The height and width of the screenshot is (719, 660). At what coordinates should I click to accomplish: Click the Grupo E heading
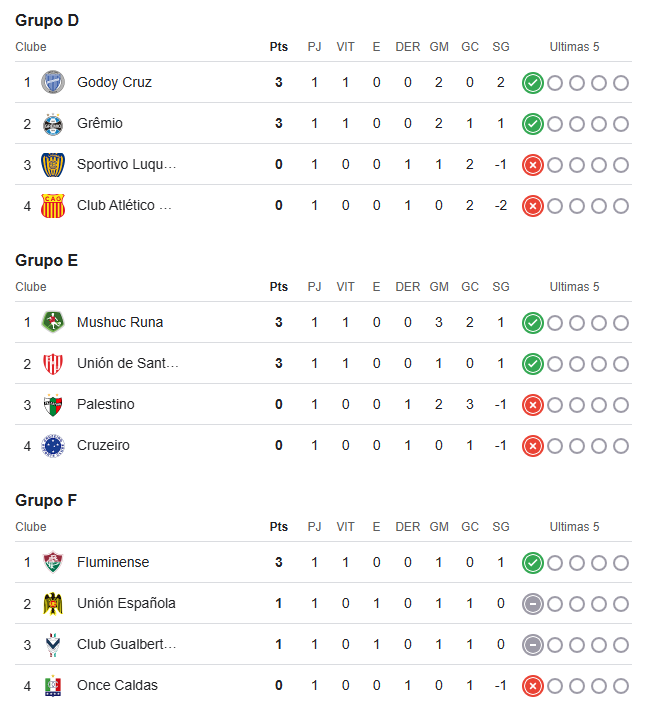(46, 260)
